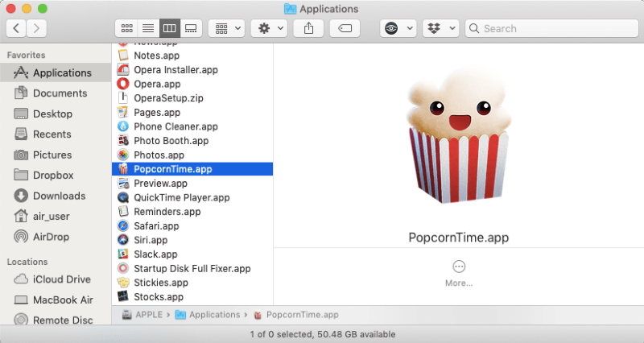Click the Photo Booth.app icon

pos(123,140)
